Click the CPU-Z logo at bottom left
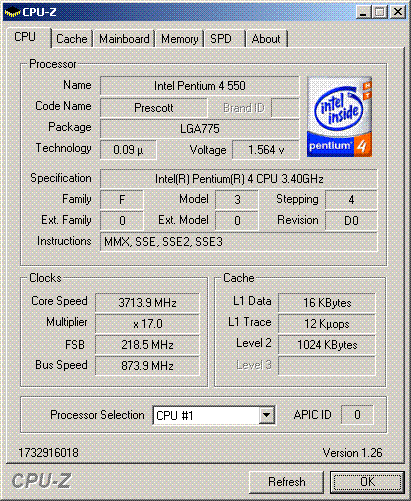The height and width of the screenshot is (501, 411). coord(41,481)
